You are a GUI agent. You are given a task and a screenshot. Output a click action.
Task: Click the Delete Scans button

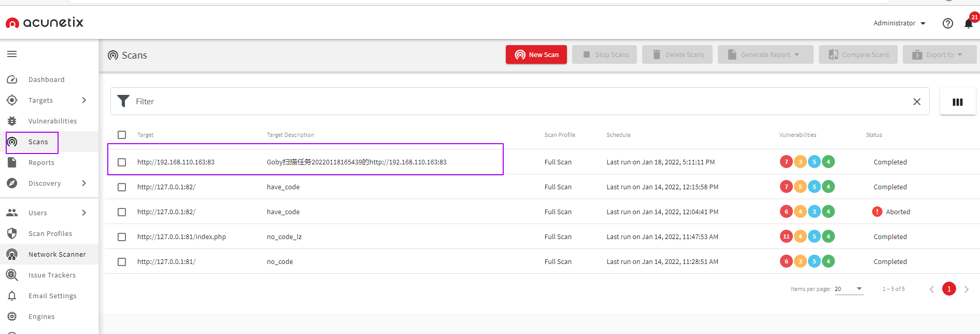677,54
